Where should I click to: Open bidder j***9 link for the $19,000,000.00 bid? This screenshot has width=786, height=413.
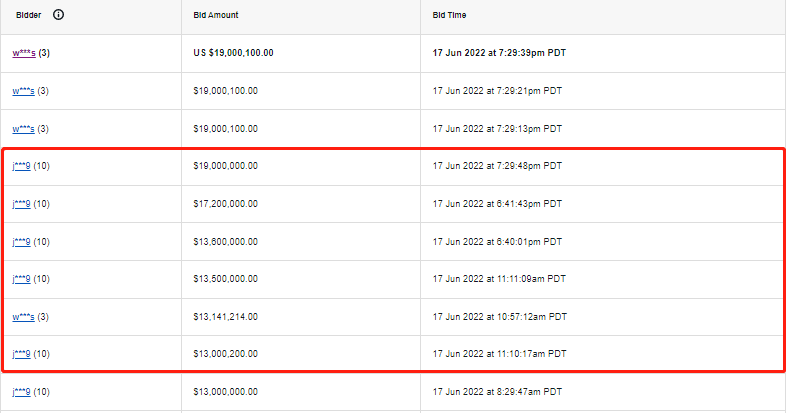click(x=21, y=166)
